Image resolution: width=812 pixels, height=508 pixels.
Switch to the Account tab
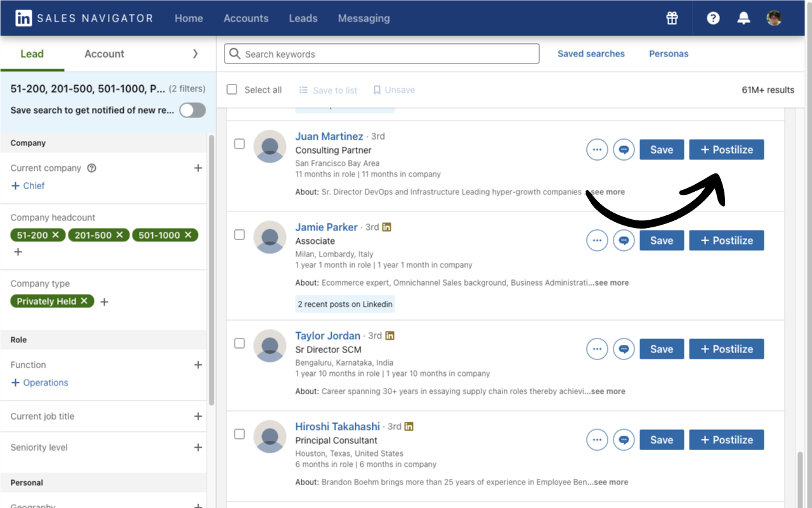pyautogui.click(x=105, y=54)
